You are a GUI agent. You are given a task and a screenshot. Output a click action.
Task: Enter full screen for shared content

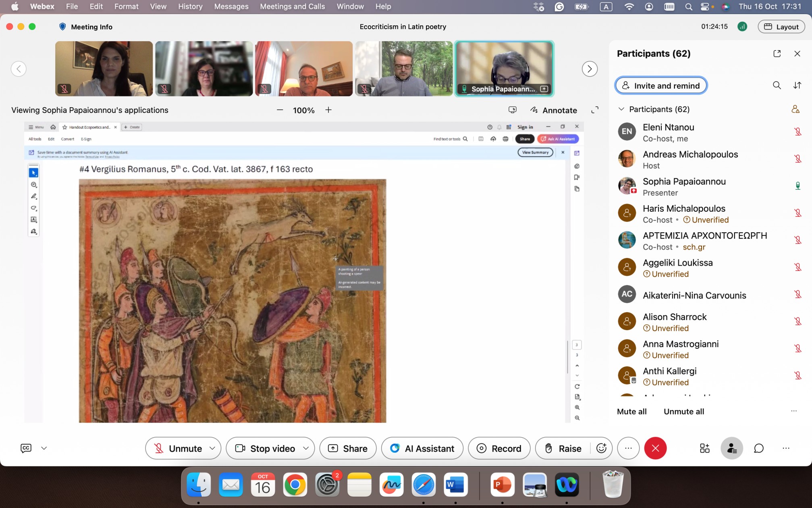point(594,110)
